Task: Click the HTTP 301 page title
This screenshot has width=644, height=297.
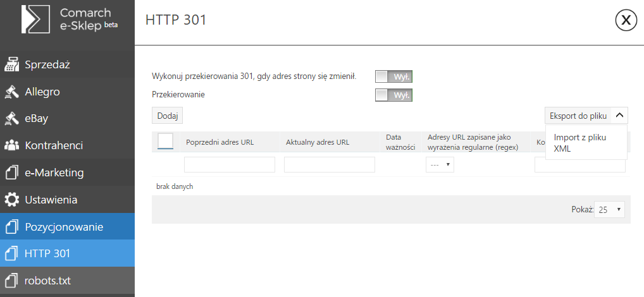Action: point(176,20)
